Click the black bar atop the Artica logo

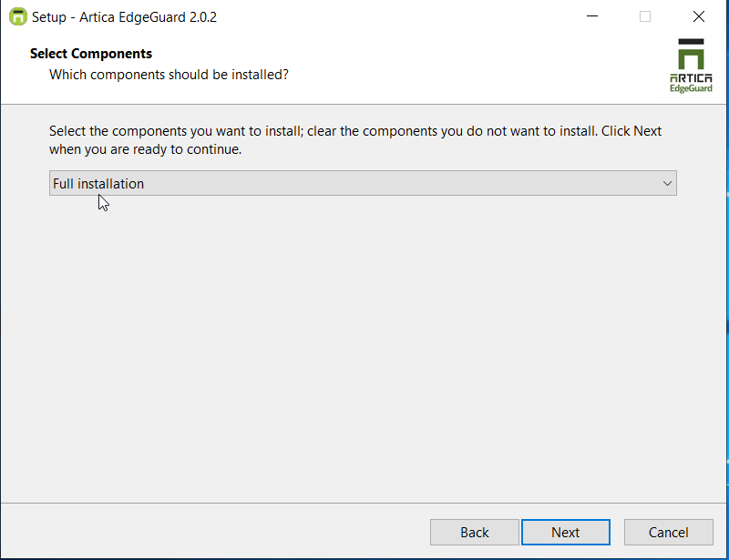pos(691,42)
